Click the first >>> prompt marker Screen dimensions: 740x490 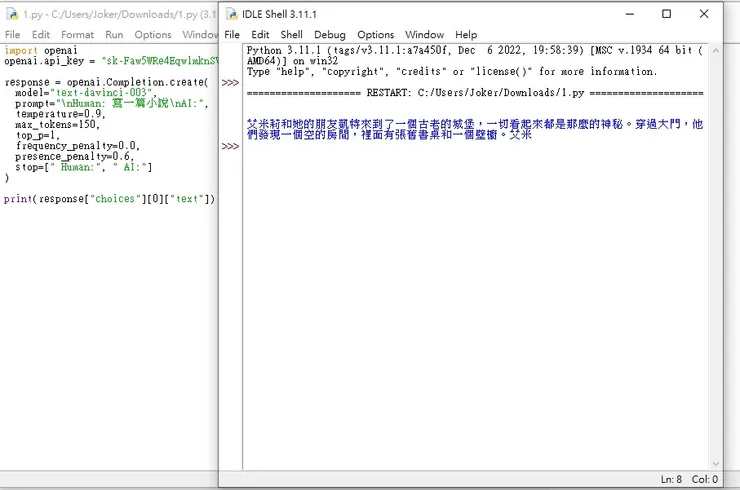click(x=230, y=83)
